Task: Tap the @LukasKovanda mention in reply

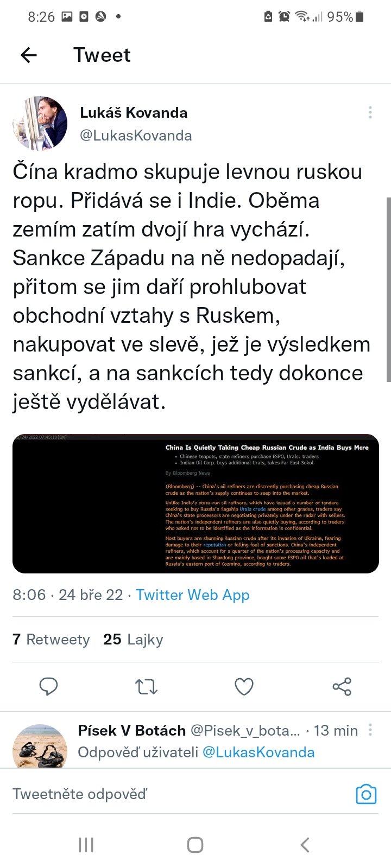Action: point(258,752)
